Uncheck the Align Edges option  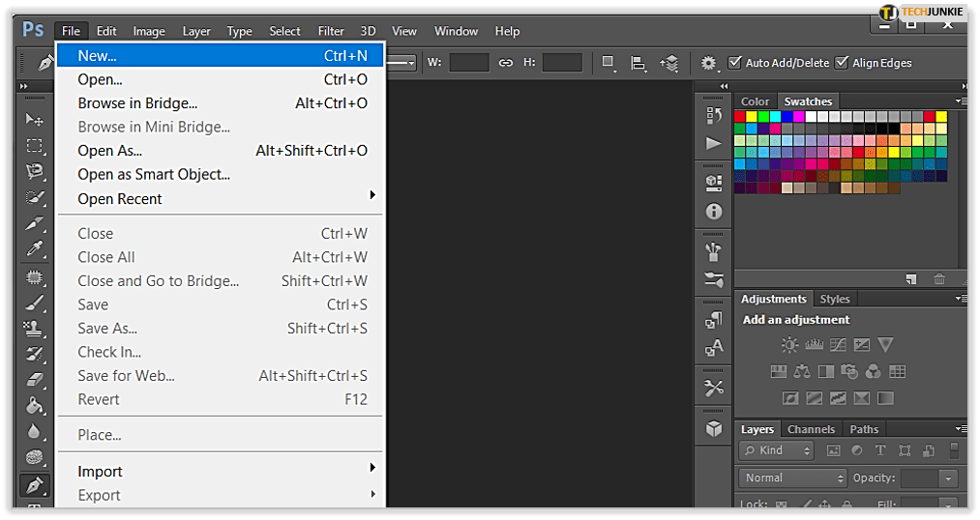[x=842, y=63]
